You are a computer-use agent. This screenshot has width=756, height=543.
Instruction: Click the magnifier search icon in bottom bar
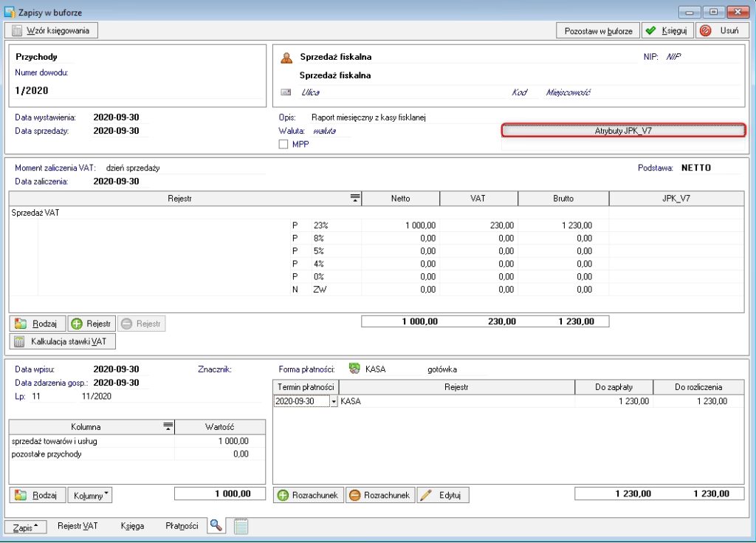[216, 525]
